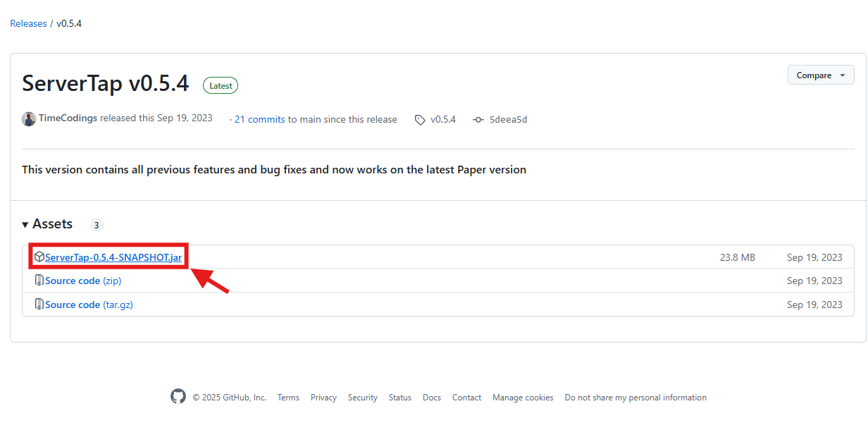868x430 pixels.
Task: Open TimeCodings profile link
Action: (68, 118)
